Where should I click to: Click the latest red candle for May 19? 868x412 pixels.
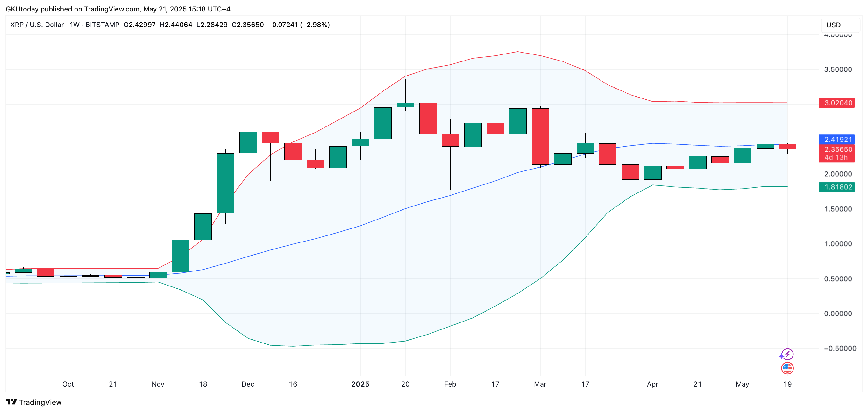pos(787,147)
